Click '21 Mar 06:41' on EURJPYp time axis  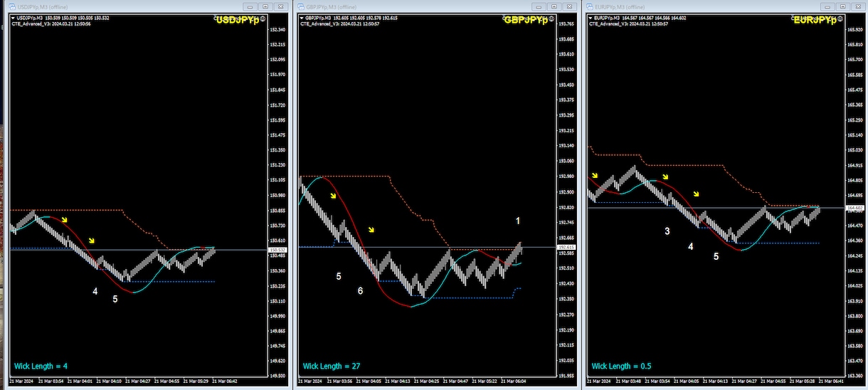tap(831, 381)
